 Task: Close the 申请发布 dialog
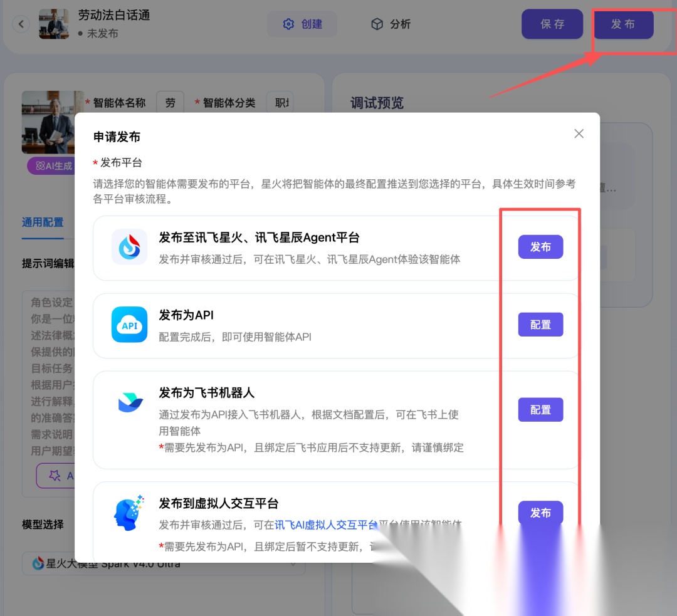pos(579,134)
